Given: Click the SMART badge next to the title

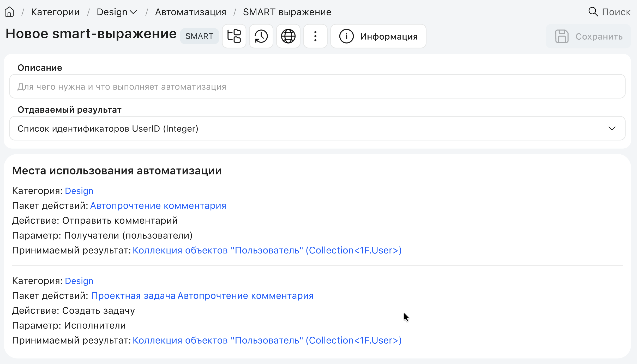Looking at the screenshot, I should (199, 36).
